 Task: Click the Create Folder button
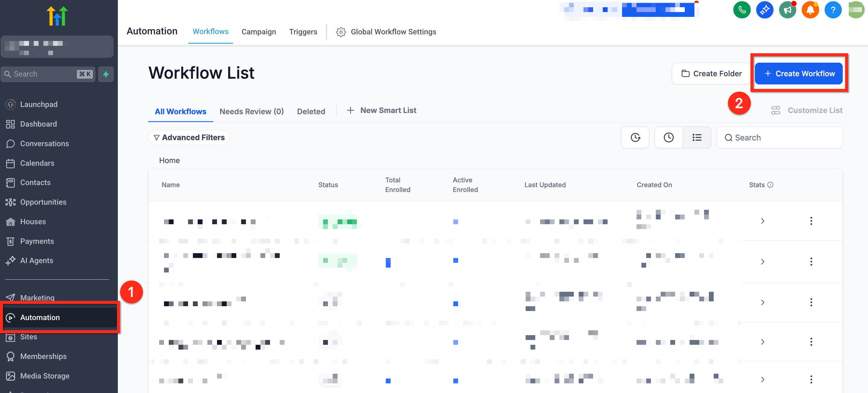click(711, 74)
